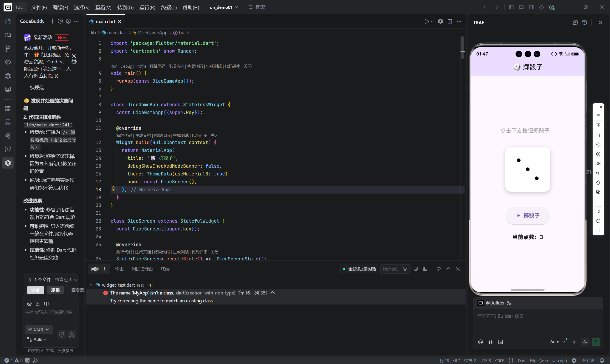610x364 pixels.
Task: Click the filter funnel icon in problems panel
Action: tap(405, 269)
